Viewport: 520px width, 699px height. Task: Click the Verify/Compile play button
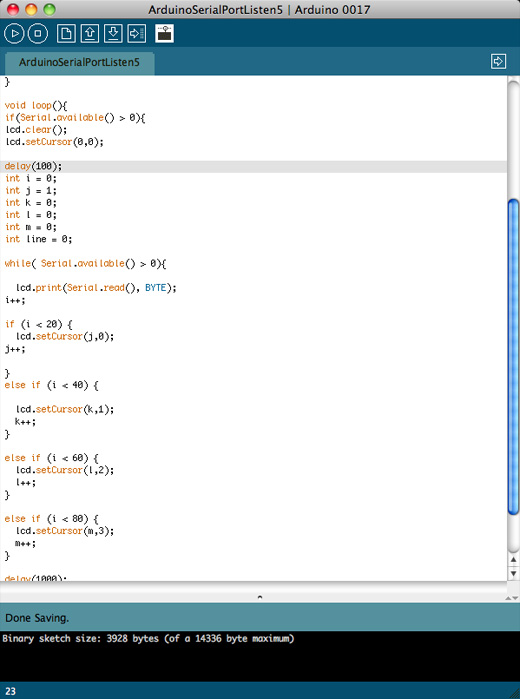tap(14, 33)
